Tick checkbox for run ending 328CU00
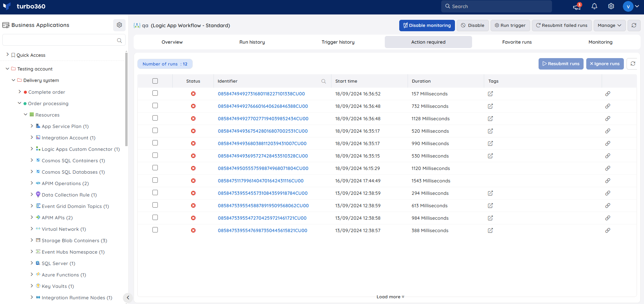This screenshot has width=644, height=304. tap(155, 155)
